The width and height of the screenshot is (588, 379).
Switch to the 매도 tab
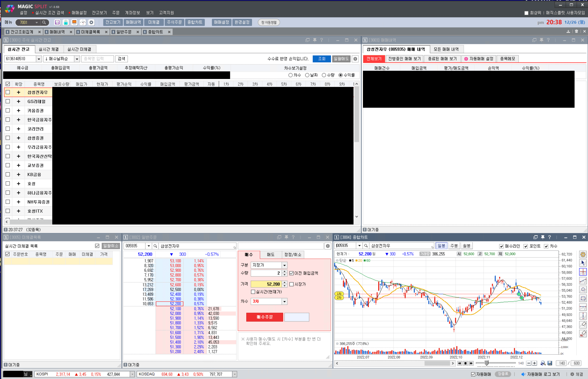(270, 254)
